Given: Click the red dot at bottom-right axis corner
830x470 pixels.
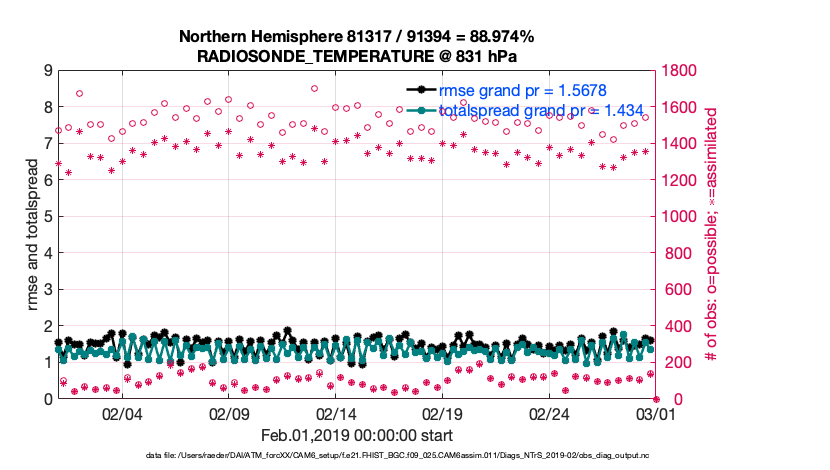Looking at the screenshot, I should [655, 398].
